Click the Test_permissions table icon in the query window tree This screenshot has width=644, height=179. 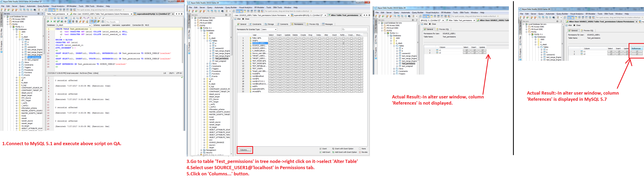click(26, 57)
